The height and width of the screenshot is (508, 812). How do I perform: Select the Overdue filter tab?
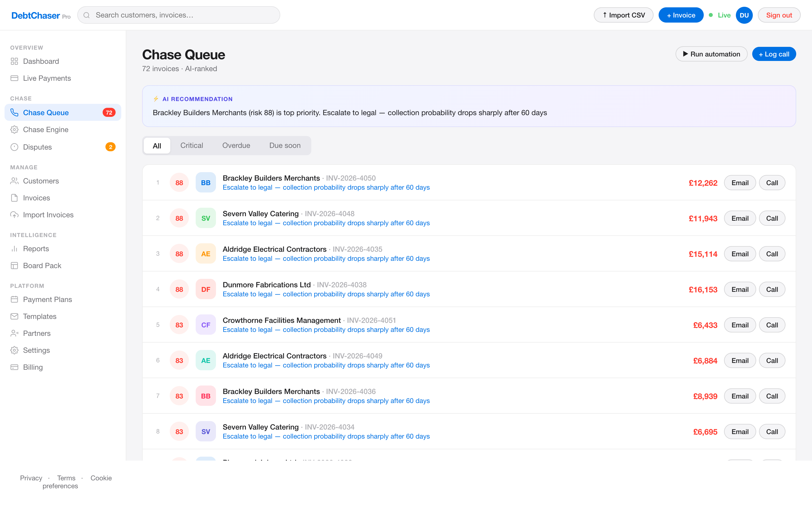(x=236, y=145)
